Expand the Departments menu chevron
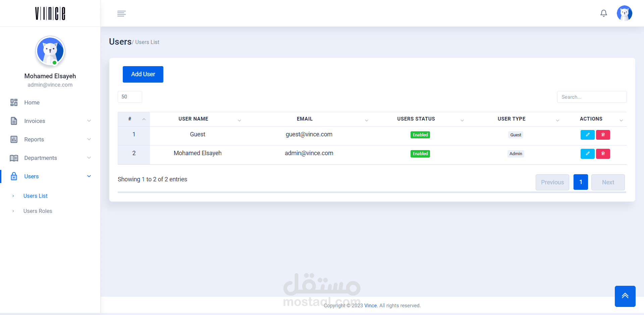 click(x=89, y=158)
